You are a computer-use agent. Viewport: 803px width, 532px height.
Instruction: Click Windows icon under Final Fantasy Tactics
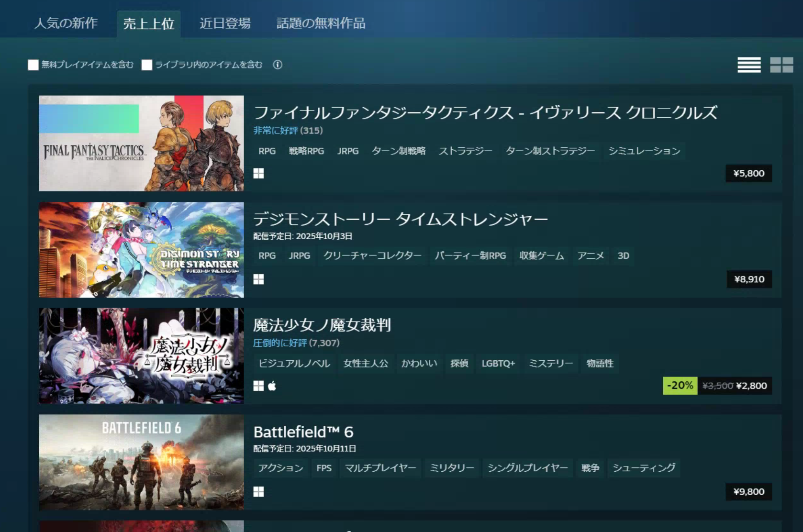(x=258, y=173)
